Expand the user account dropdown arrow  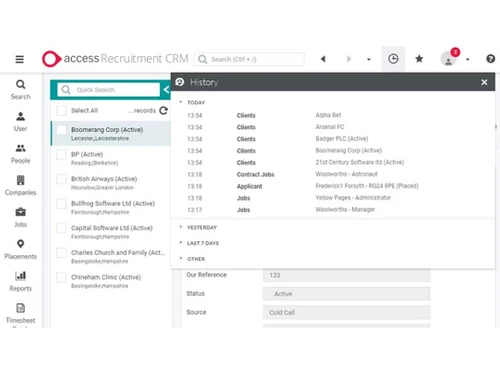point(468,59)
